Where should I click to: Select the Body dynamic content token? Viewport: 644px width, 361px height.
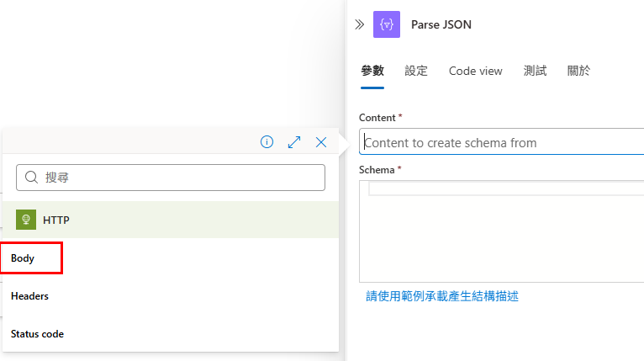tap(23, 258)
